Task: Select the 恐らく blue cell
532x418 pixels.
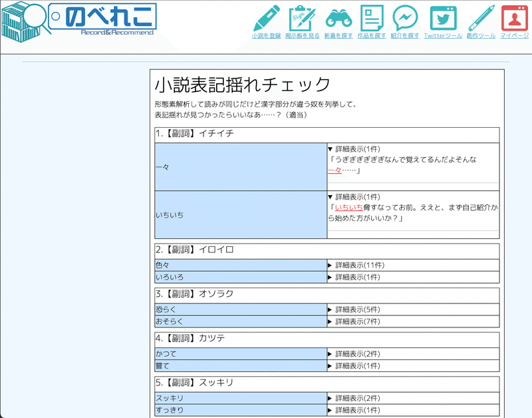Action: [241, 310]
